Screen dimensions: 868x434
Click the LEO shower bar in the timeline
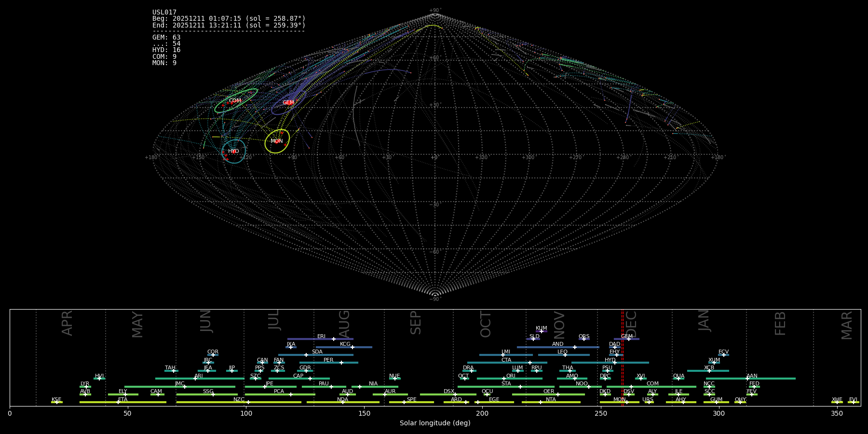point(564,355)
